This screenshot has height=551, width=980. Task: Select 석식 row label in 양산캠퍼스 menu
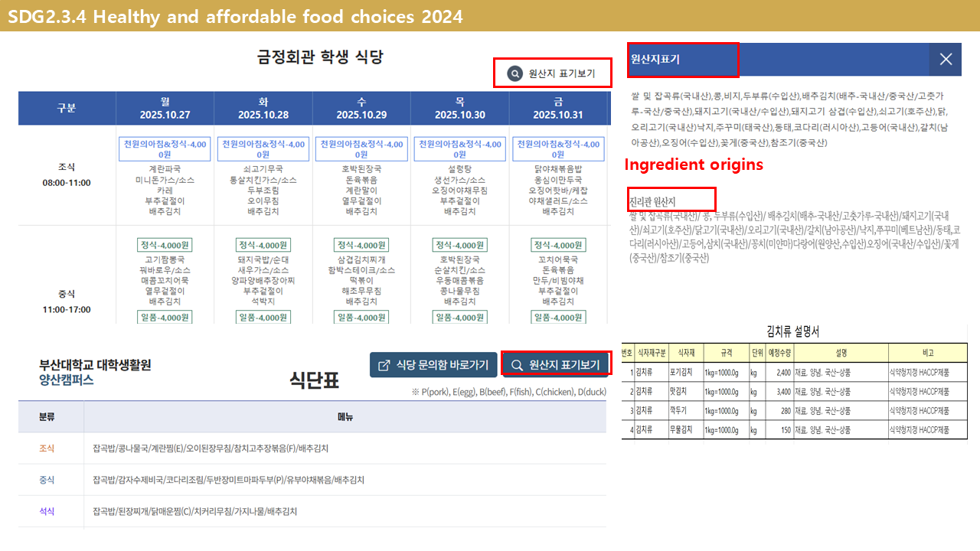[47, 511]
